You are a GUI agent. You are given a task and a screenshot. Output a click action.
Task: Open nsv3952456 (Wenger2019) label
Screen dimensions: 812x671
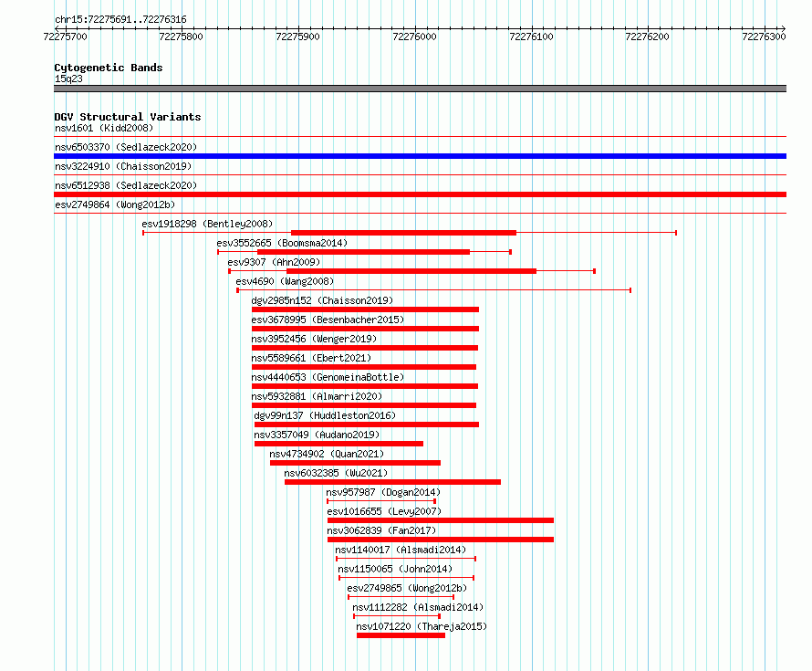click(x=314, y=339)
